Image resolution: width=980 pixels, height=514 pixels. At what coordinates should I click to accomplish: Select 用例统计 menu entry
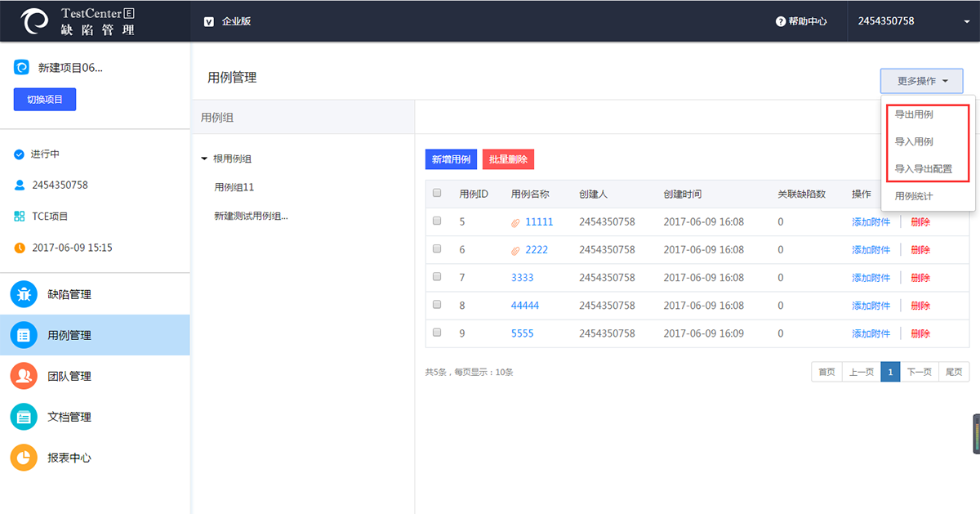(x=914, y=196)
